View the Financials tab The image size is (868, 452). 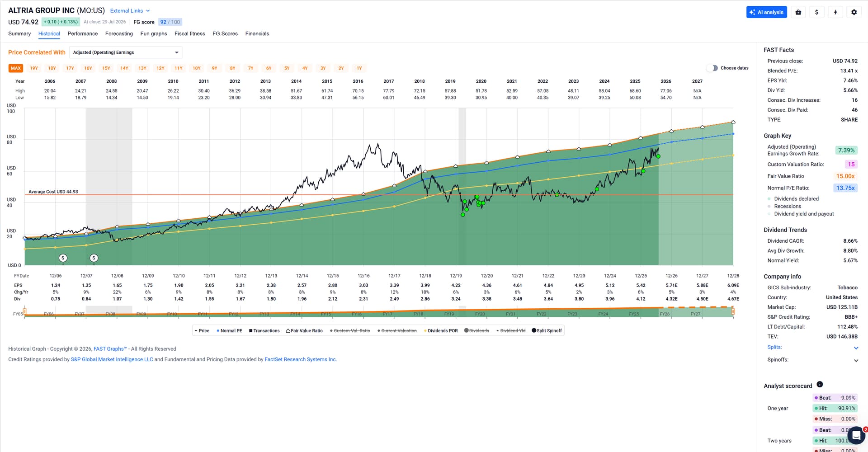click(x=257, y=34)
